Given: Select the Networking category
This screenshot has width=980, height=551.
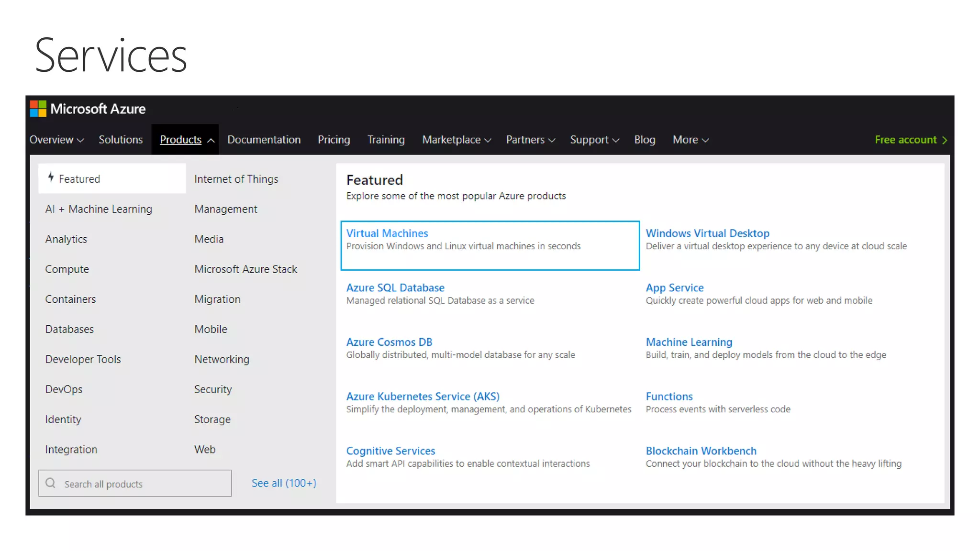Looking at the screenshot, I should (222, 359).
